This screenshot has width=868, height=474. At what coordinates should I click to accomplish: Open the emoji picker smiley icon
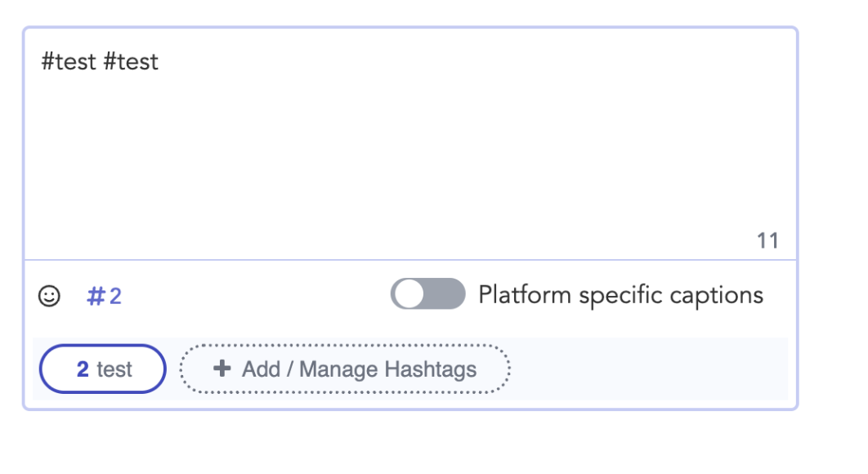coord(49,296)
